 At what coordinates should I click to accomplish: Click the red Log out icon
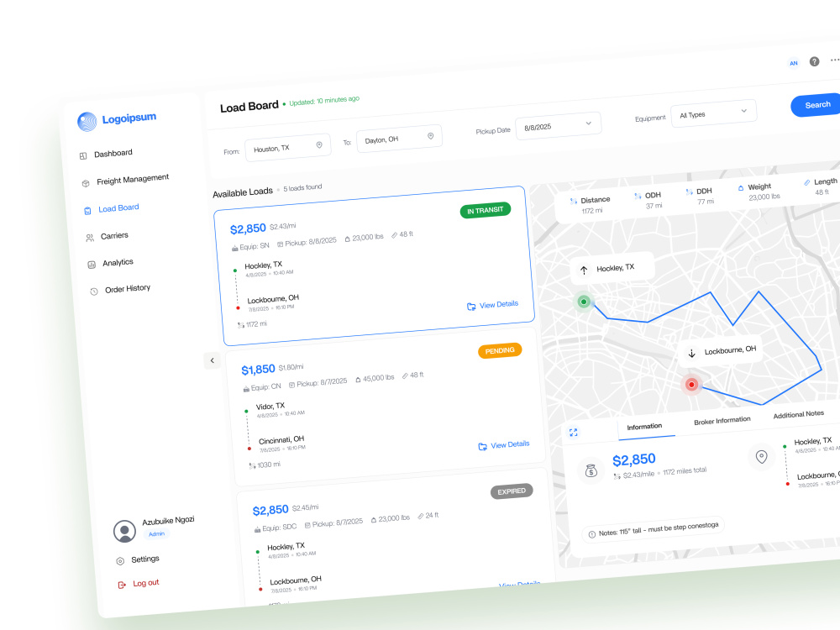[x=122, y=585]
